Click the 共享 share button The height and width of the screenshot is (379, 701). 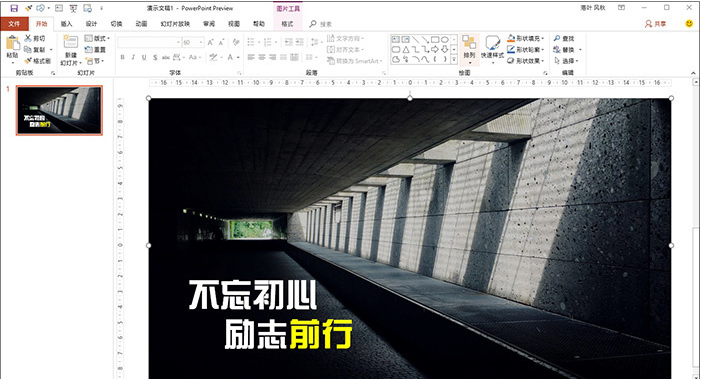(655, 24)
